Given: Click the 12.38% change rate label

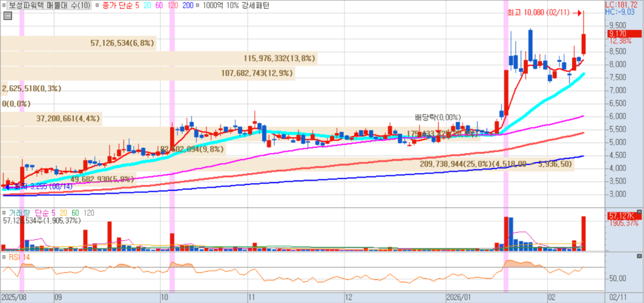Looking at the screenshot, I should 621,41.
